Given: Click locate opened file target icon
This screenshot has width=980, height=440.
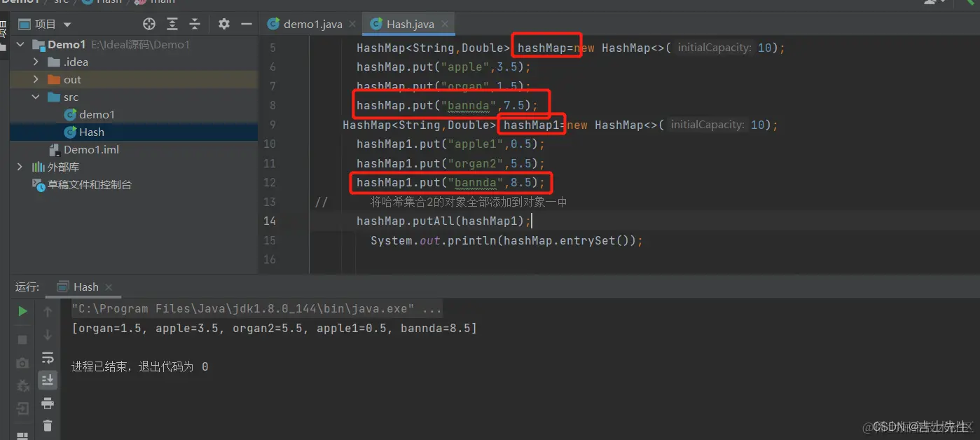Looking at the screenshot, I should click(149, 24).
